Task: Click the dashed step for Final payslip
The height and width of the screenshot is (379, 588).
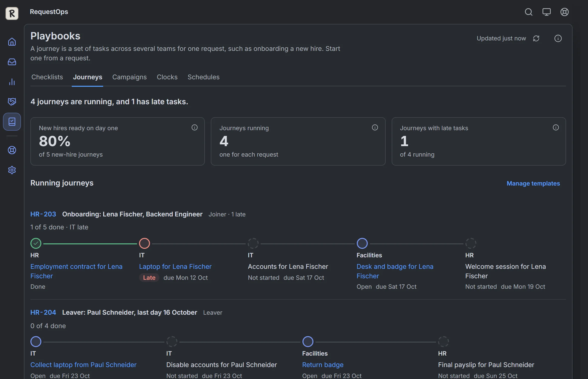Action: (443, 342)
